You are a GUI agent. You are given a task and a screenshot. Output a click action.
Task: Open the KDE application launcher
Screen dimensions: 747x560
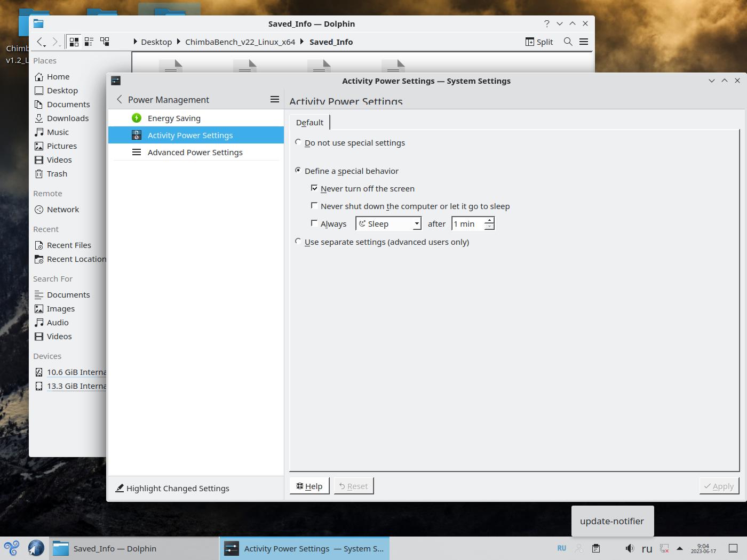point(12,548)
